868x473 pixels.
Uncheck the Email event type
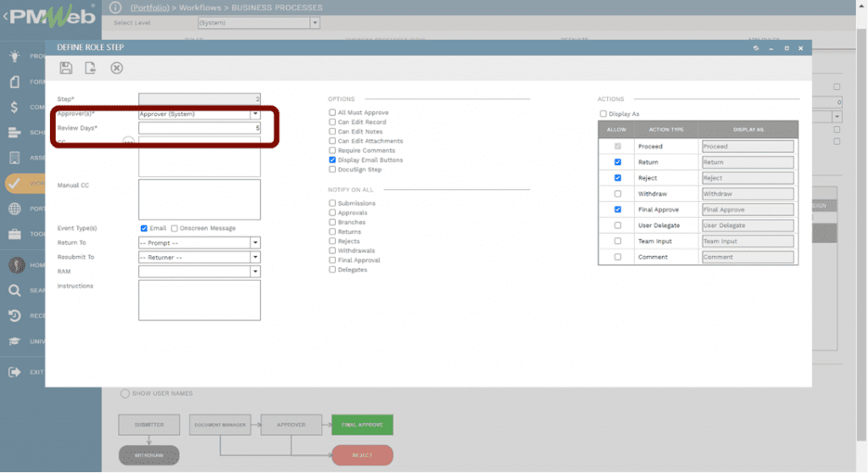(144, 228)
